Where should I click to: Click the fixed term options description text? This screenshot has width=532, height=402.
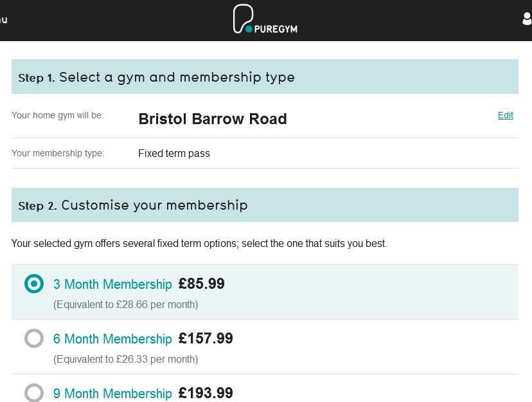click(x=199, y=244)
